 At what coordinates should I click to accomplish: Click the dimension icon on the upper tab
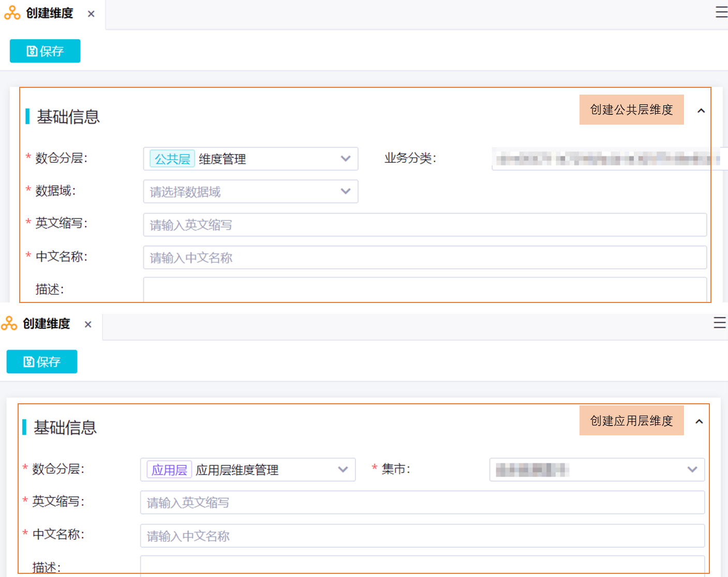[x=12, y=13]
